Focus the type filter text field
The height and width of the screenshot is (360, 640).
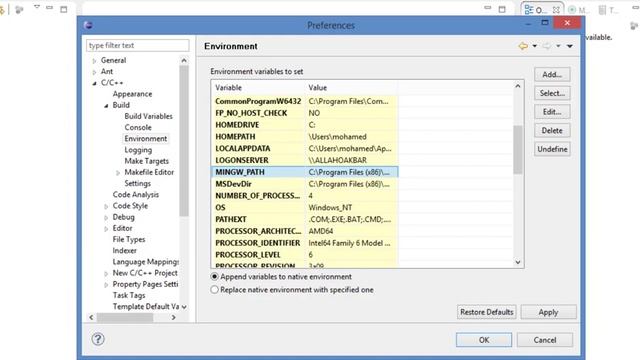point(138,45)
